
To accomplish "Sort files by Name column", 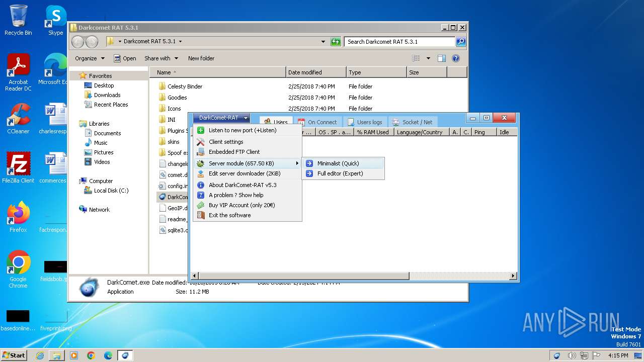I will click(218, 72).
